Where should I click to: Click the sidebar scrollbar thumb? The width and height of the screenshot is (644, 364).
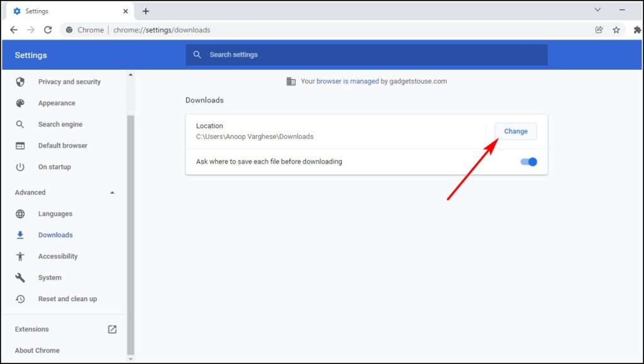click(x=131, y=234)
